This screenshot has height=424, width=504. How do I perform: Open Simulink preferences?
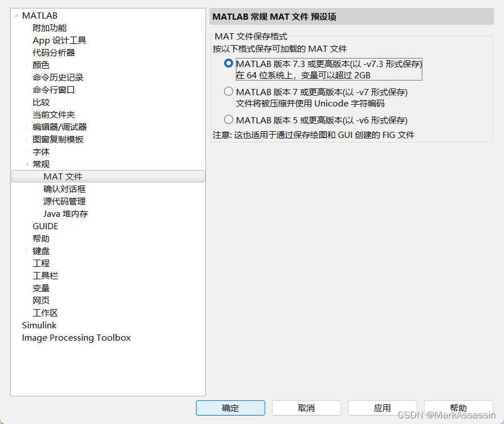(x=39, y=325)
